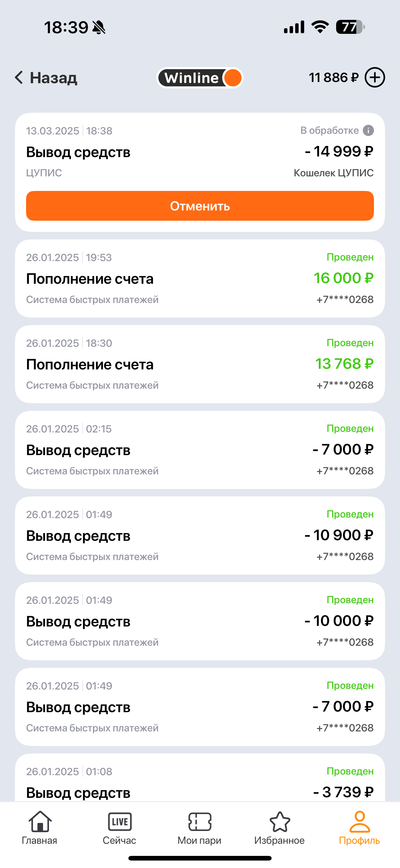The width and height of the screenshot is (400, 868).
Task: Tap the 11 886 ₽ balance
Action: pos(333,78)
